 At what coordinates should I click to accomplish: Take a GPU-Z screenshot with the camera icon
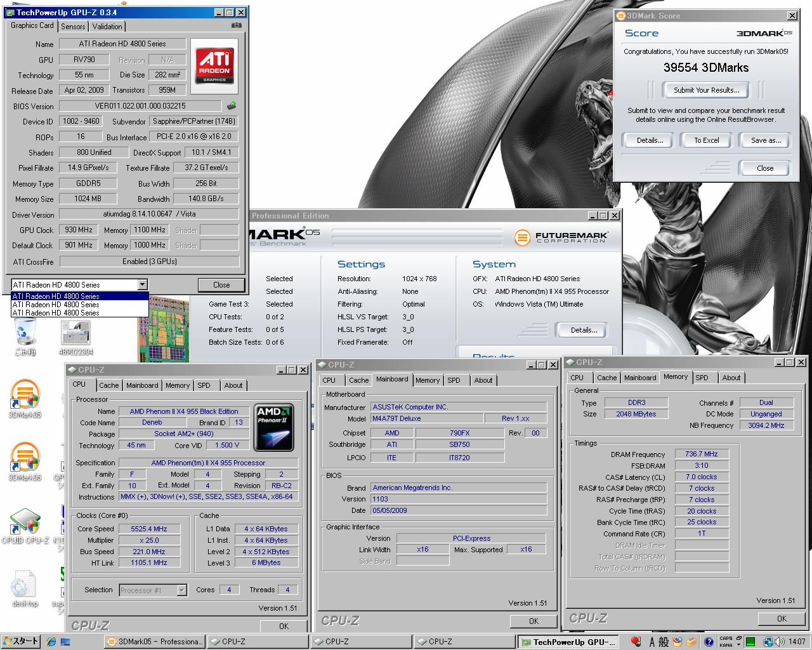tap(237, 25)
